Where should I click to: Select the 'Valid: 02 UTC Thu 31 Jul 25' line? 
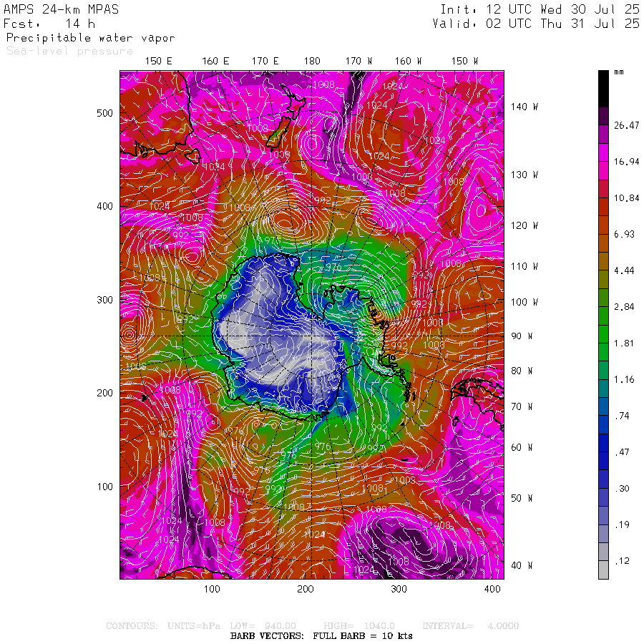point(536,24)
